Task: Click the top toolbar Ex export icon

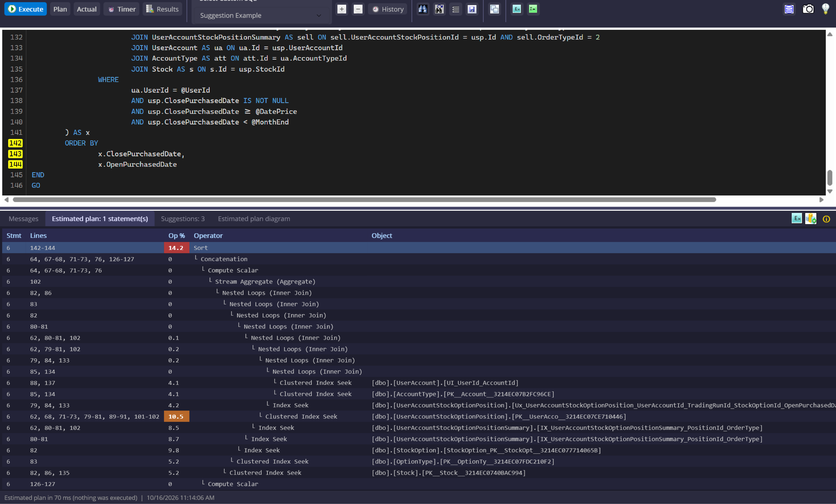Action: pyautogui.click(x=517, y=9)
